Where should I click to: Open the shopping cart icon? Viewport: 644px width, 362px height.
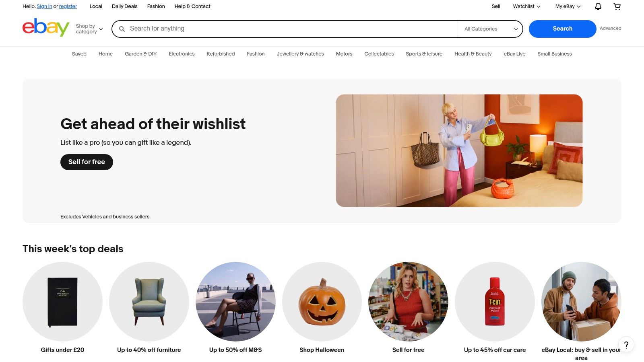pyautogui.click(x=617, y=6)
